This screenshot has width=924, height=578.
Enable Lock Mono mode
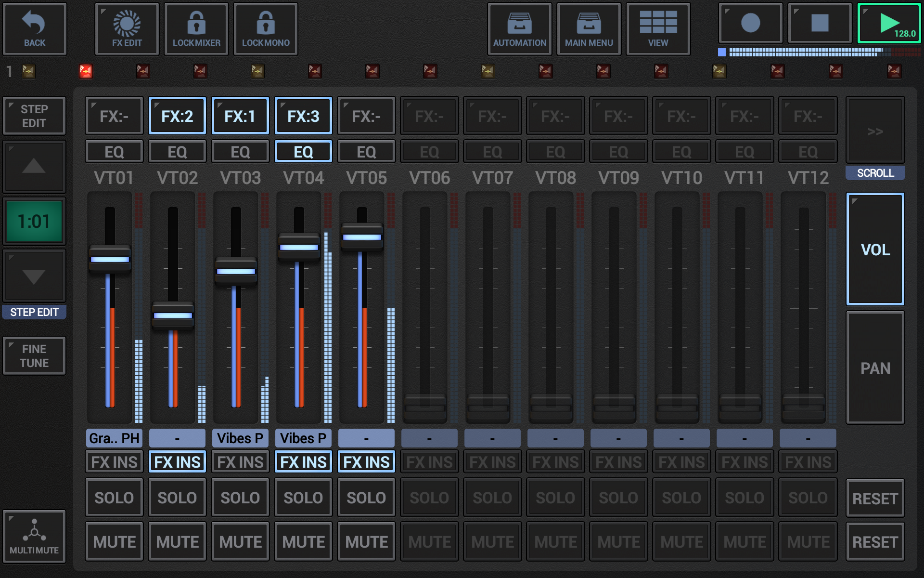coord(265,29)
